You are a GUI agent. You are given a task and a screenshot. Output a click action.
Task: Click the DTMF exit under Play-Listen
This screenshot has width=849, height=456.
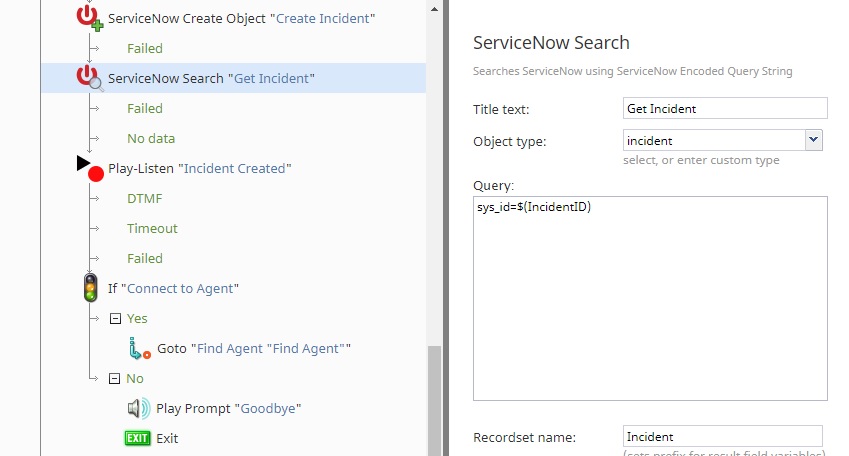(145, 199)
